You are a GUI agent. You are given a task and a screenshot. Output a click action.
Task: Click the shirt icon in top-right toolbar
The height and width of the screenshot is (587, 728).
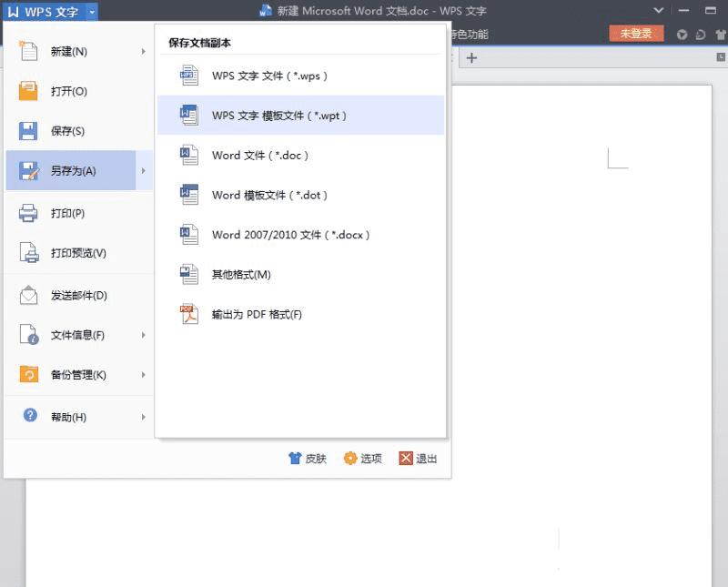click(x=721, y=35)
